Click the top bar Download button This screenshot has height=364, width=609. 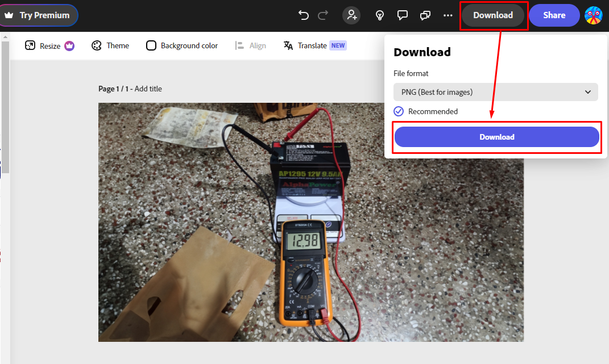[493, 15]
